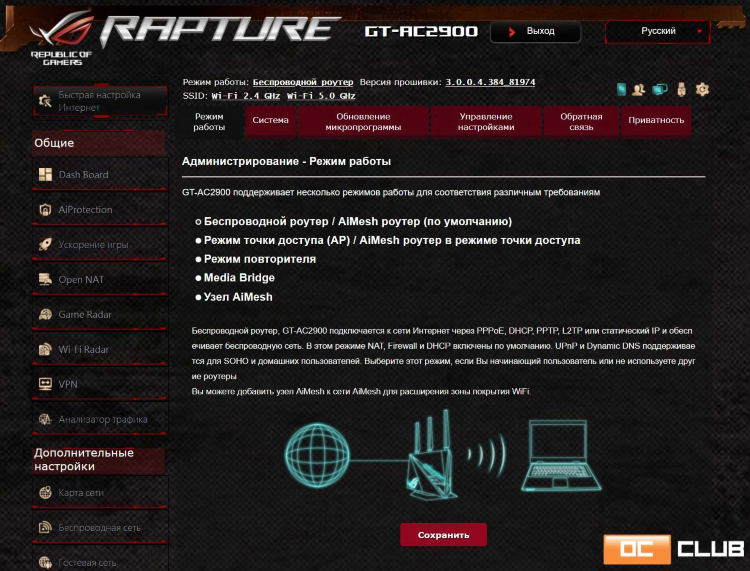Screen dimensions: 750x571
Task: Open the Open NAT icon
Action: pyautogui.click(x=45, y=279)
